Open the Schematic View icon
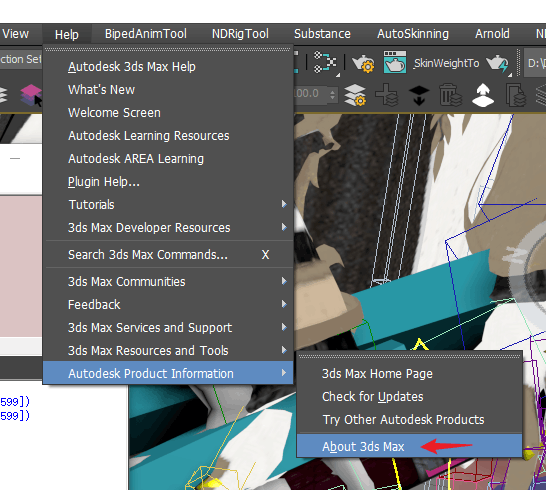This screenshot has height=490, width=546. click(x=325, y=62)
